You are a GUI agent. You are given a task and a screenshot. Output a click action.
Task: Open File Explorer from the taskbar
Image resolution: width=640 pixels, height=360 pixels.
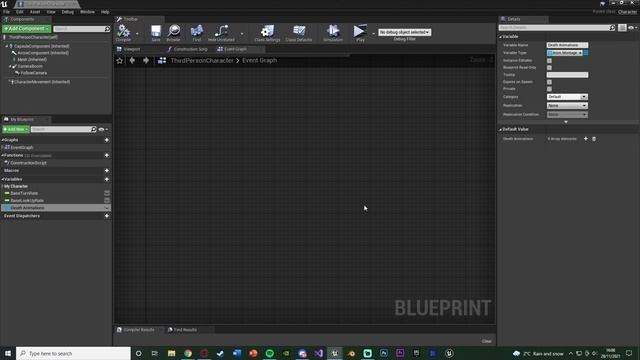coord(171,353)
